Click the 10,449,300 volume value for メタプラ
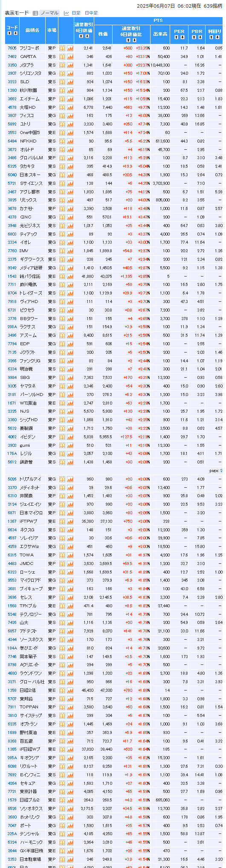226x868 pixels. [x=160, y=65]
